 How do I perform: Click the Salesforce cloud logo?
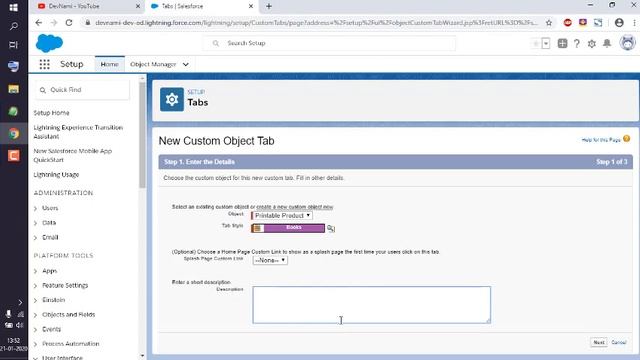pos(49,43)
